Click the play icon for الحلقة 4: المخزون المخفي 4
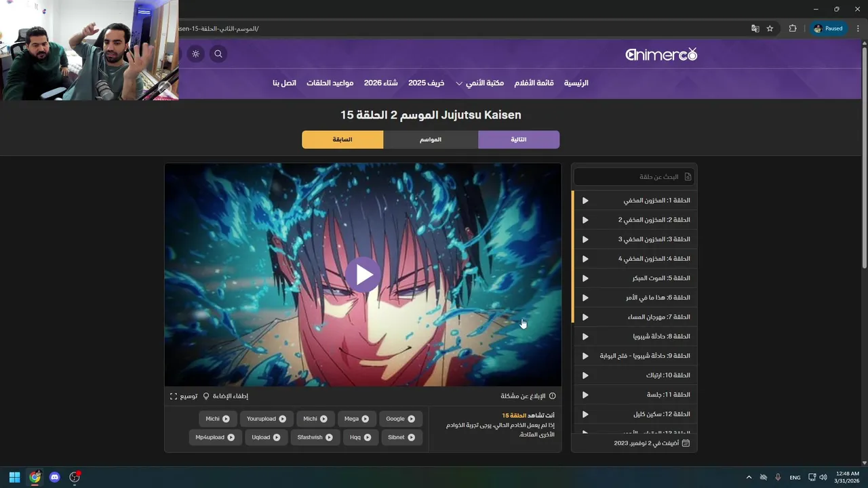Screen dimensions: 868x488 pos(585,259)
